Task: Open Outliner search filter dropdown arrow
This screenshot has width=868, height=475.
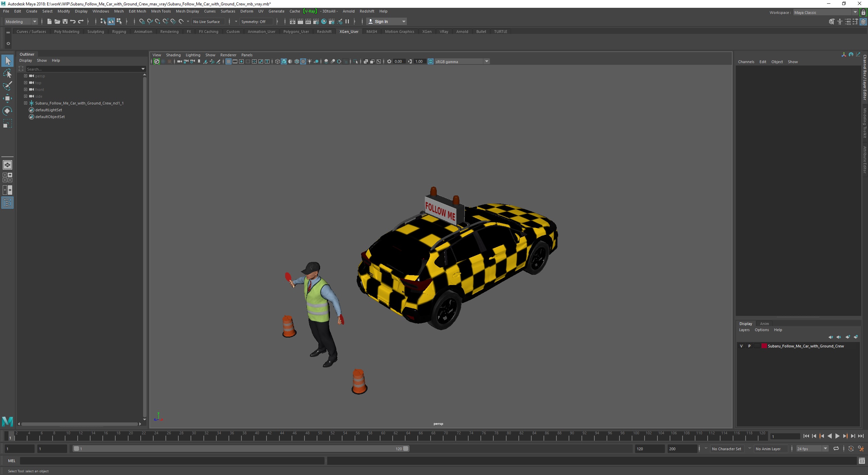Action: [x=143, y=69]
